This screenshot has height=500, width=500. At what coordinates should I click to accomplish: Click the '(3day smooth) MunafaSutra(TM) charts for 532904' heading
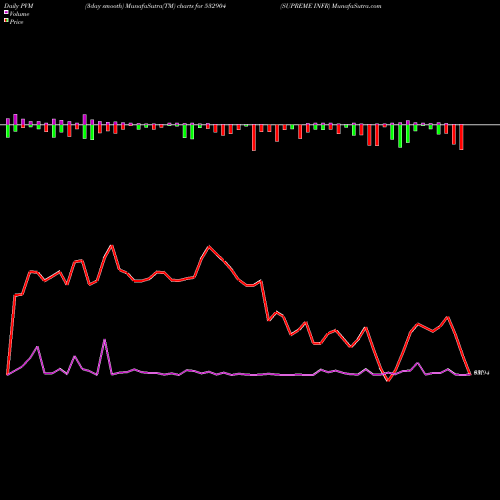click(155, 6)
